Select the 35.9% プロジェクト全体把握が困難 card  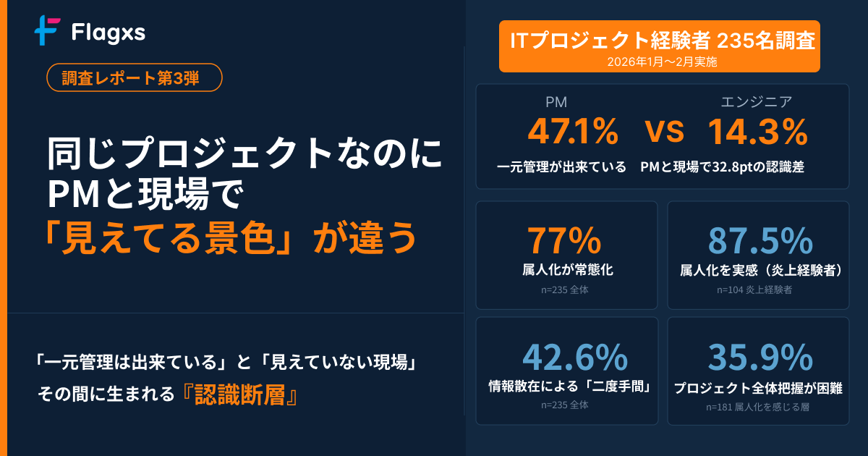757,371
